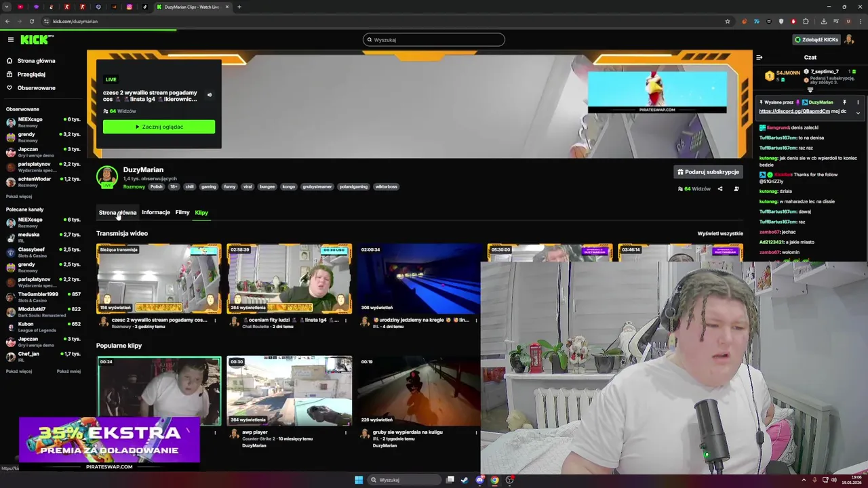Bookmark this page with the star icon
This screenshot has height=488, width=868.
point(728,21)
